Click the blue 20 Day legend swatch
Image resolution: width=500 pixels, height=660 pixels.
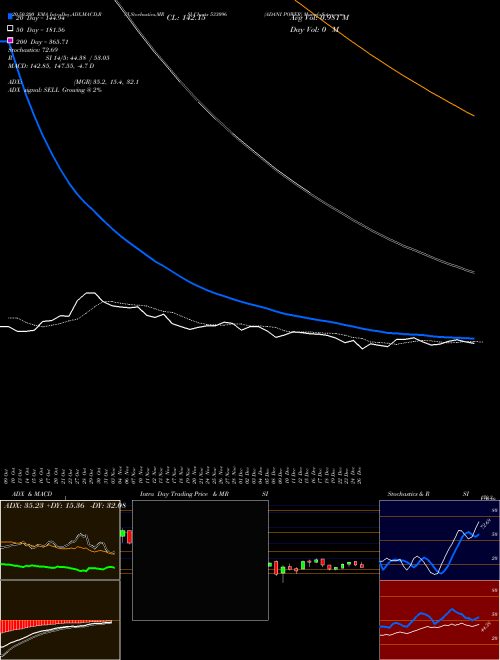point(11,16)
